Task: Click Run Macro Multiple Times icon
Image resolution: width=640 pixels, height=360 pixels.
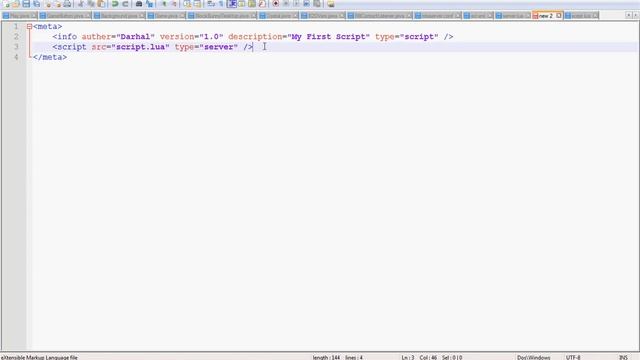Action: tap(307, 4)
